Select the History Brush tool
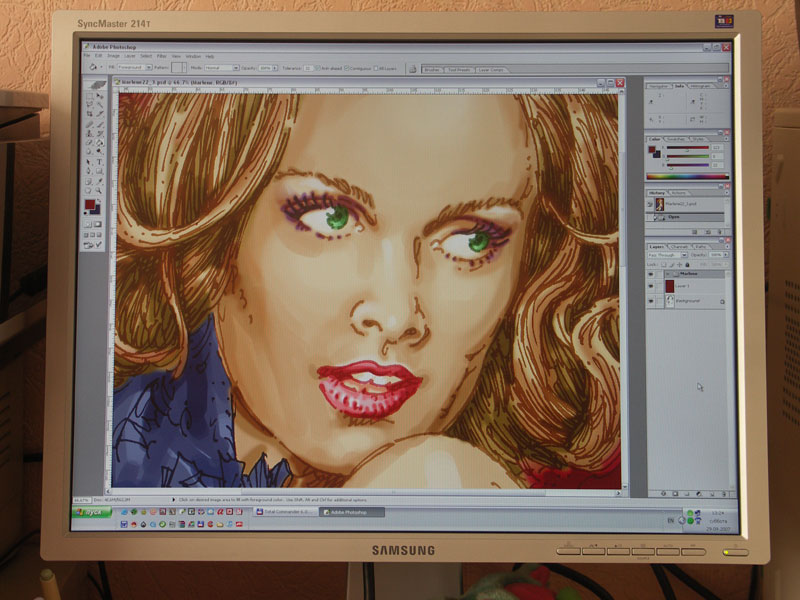 pyautogui.click(x=99, y=133)
